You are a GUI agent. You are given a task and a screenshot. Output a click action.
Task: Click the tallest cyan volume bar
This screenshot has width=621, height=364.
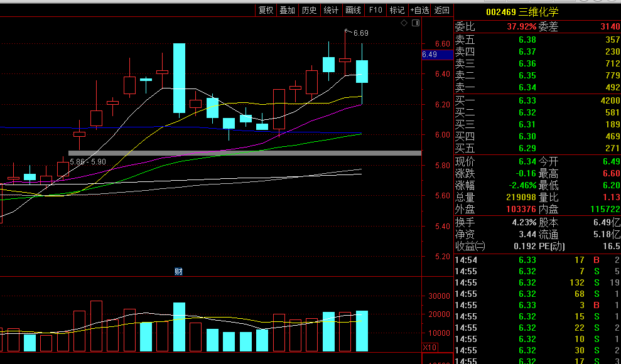(180, 326)
